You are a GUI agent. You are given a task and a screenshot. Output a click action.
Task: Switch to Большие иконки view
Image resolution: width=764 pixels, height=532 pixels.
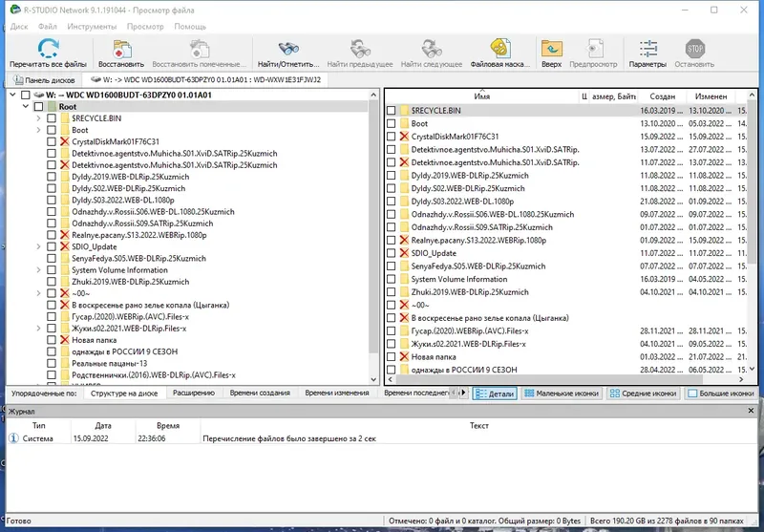coord(721,394)
